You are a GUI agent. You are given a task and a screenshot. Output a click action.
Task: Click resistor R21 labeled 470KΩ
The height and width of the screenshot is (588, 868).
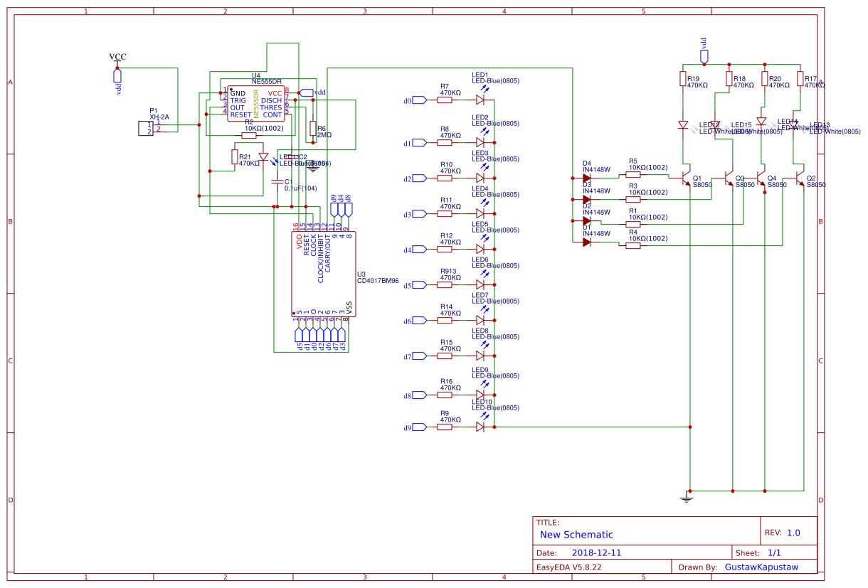coord(235,157)
